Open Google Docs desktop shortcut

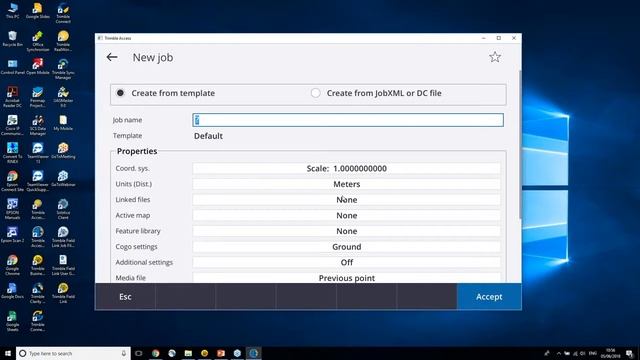click(12, 290)
